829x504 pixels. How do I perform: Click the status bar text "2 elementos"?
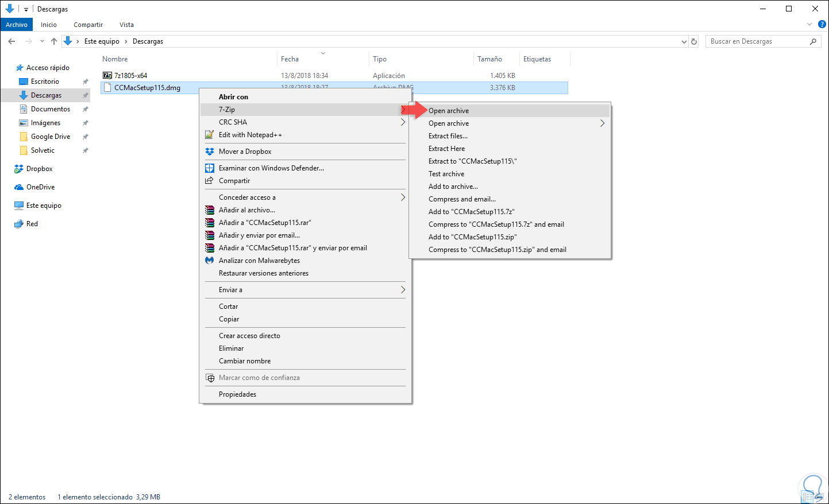point(27,497)
